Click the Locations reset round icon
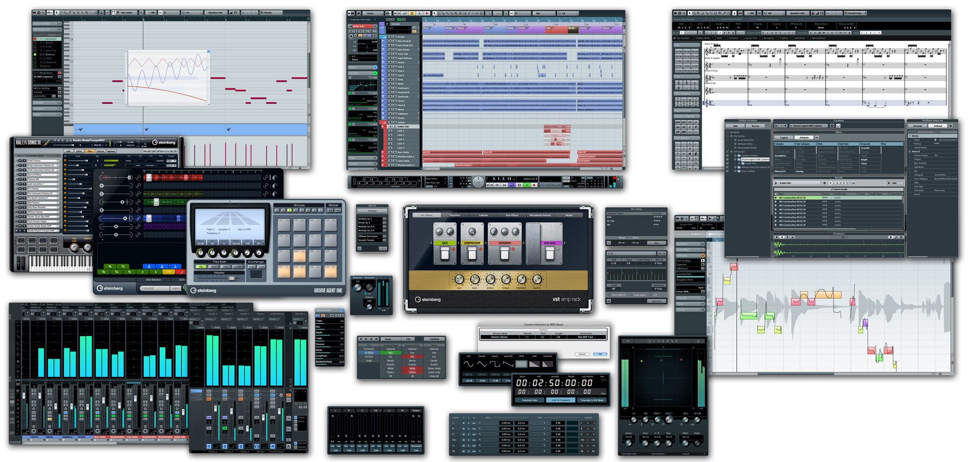This screenshot has width=980, height=462. 832,126
